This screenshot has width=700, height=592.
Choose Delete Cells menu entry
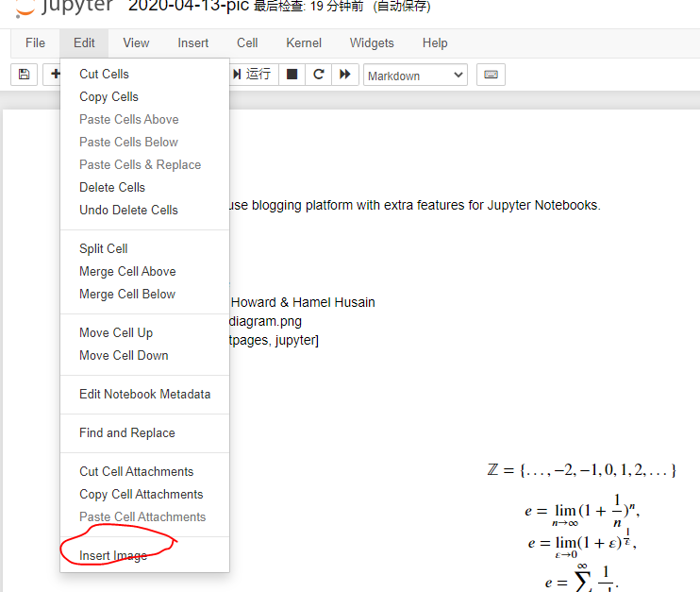tap(112, 187)
